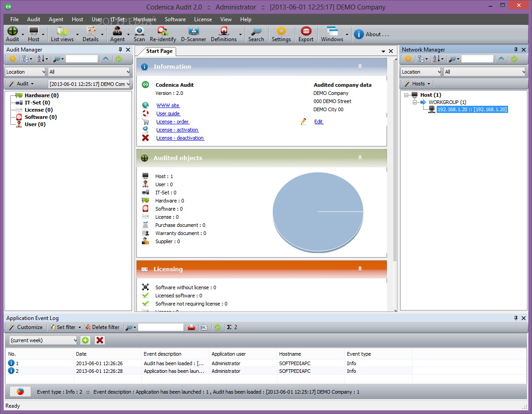The width and height of the screenshot is (532, 414).
Task: Open Definitions from the toolbar
Action: tap(224, 34)
